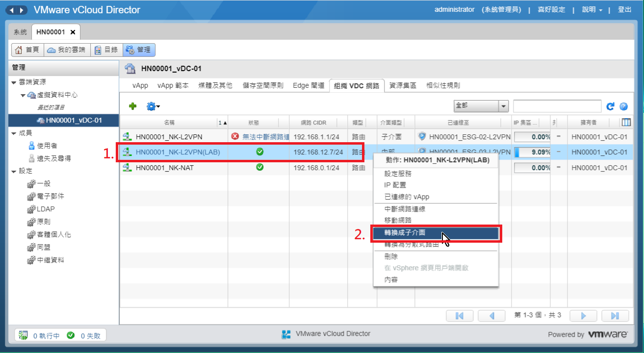Click the 9.09% IP pool usage bar
The width and height of the screenshot is (644, 353).
(x=532, y=152)
